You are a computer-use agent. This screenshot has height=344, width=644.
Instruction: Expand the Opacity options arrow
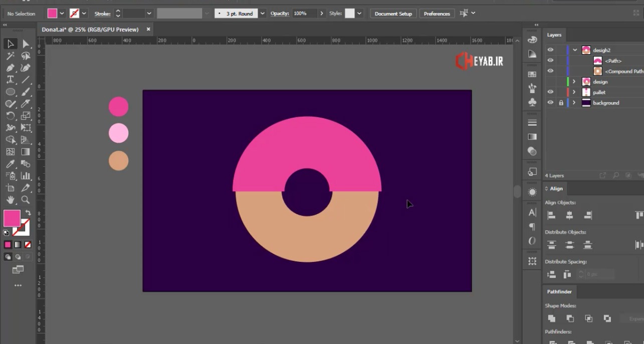coord(322,14)
